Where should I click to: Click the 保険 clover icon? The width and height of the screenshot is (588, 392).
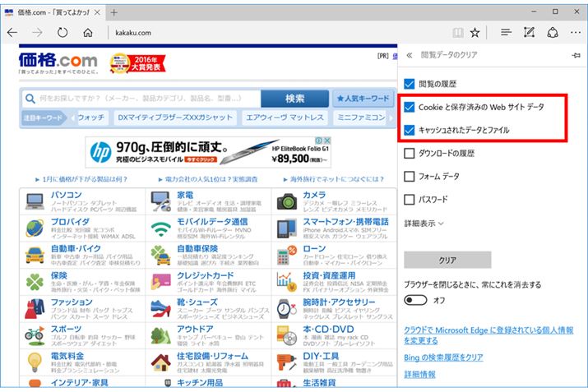point(35,282)
